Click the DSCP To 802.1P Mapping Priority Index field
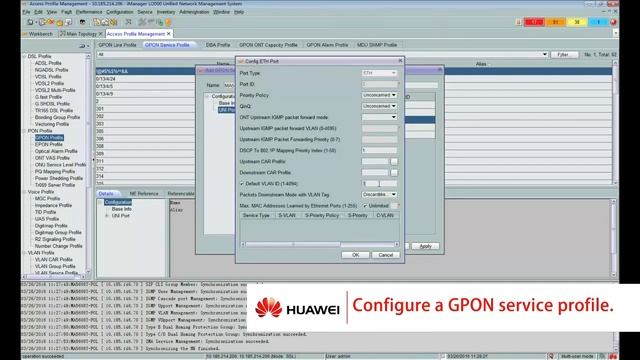This screenshot has width=640, height=360. [379, 151]
